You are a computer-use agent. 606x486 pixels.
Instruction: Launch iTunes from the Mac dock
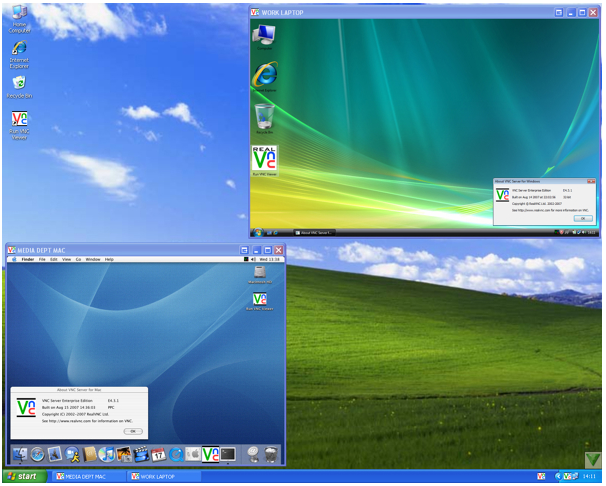106,454
